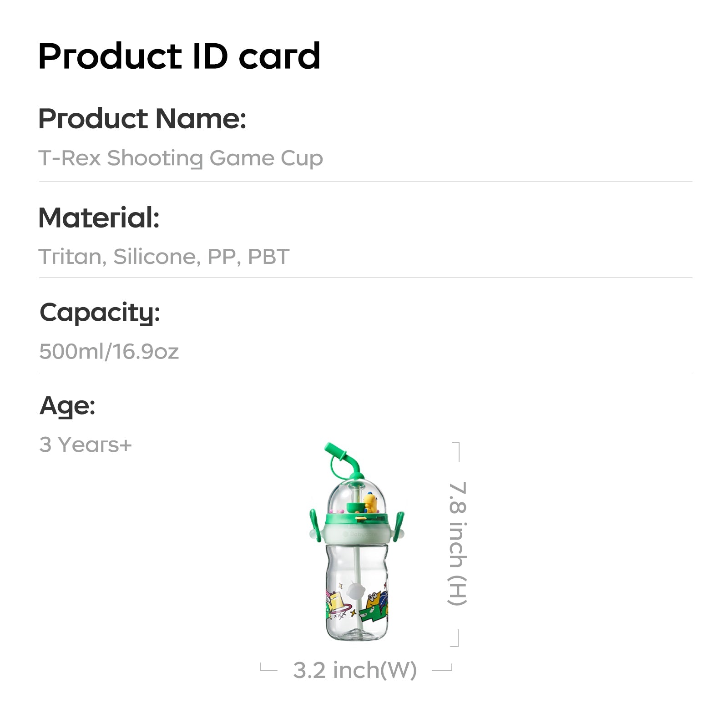The image size is (728, 728).
Task: Select the Material label
Action: click(99, 217)
